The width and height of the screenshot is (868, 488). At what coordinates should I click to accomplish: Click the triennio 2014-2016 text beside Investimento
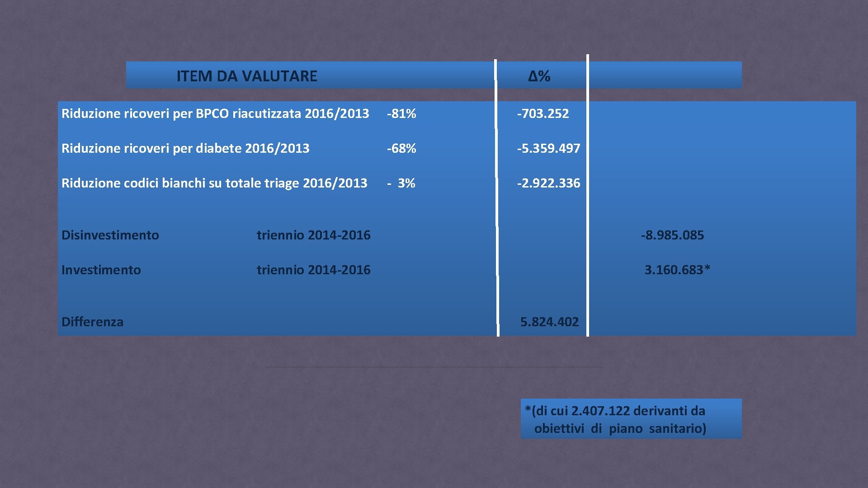click(x=314, y=270)
